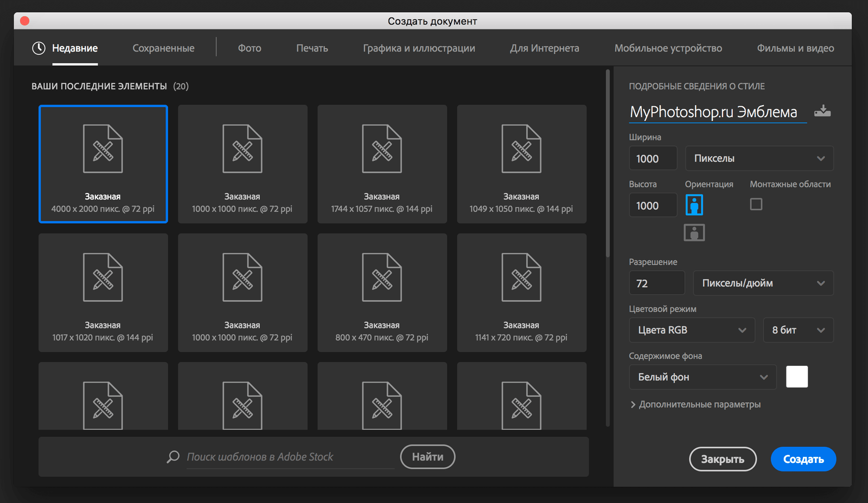Viewport: 868px width, 503px height.
Task: Pick the 800 x 470 пикс. preset
Action: (x=382, y=293)
